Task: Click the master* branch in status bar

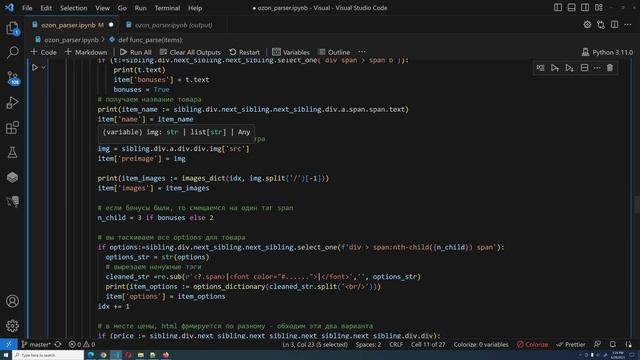Action: [x=36, y=344]
